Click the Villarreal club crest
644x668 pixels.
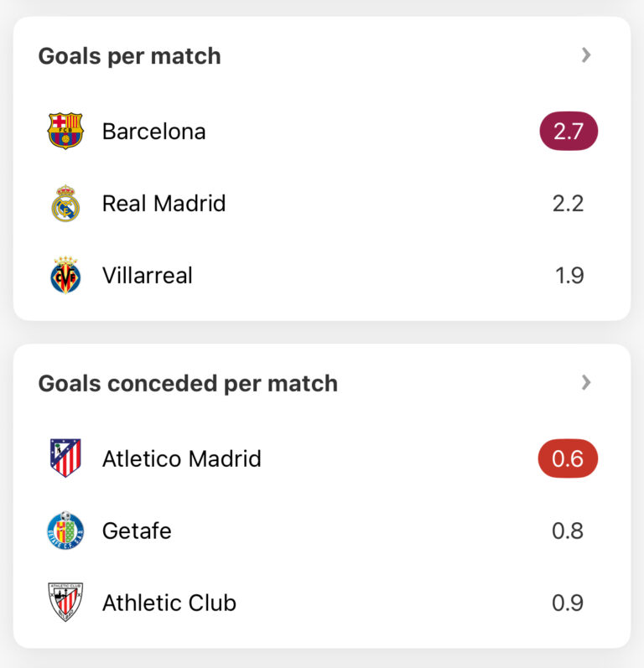65,276
